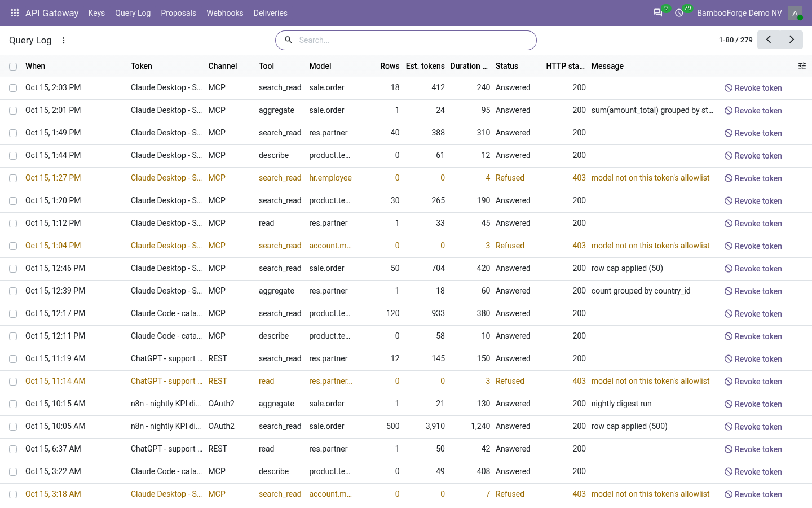
Task: Revoke token for Oct 15, 2:03 PM row
Action: pyautogui.click(x=753, y=88)
